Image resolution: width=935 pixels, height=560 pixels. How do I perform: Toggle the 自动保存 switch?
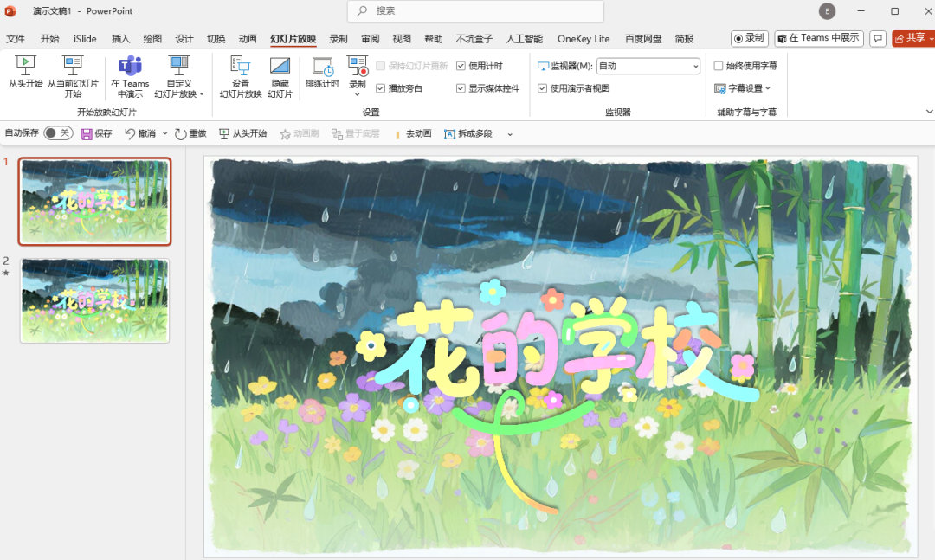57,133
